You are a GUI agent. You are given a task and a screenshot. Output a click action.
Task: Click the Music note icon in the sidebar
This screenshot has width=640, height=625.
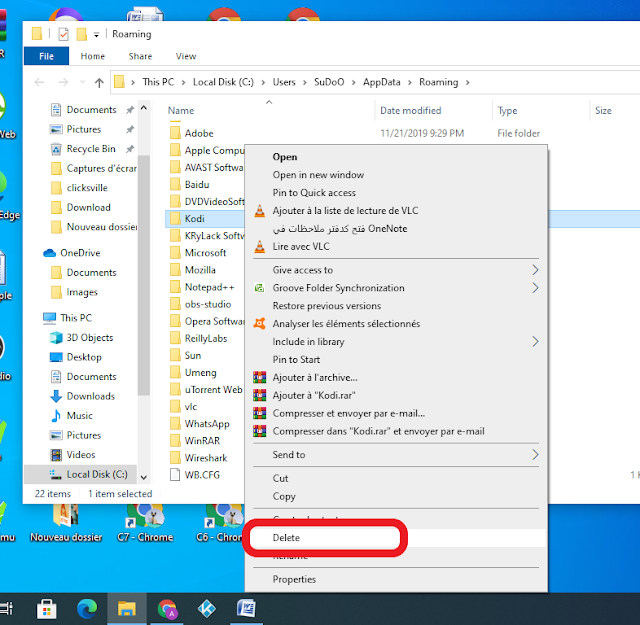click(x=56, y=416)
